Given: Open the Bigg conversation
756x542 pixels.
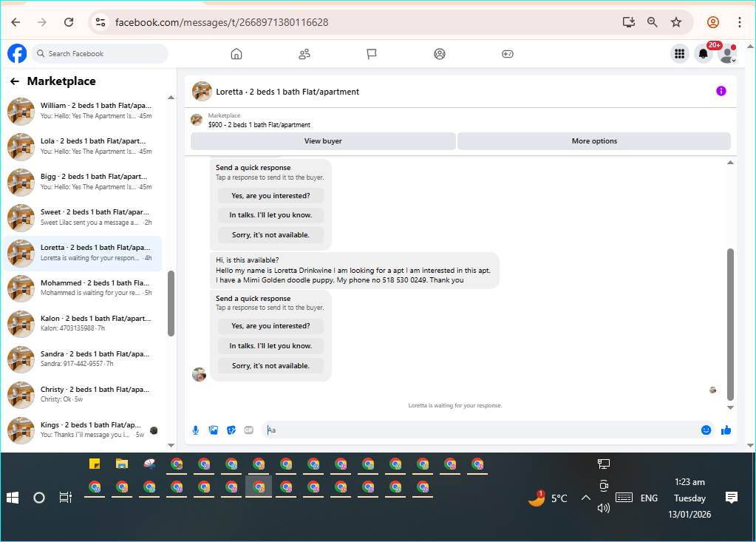Looking at the screenshot, I should [x=83, y=183].
